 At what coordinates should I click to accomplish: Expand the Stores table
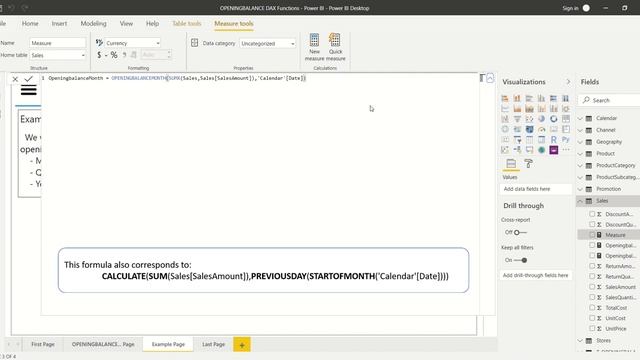580,340
